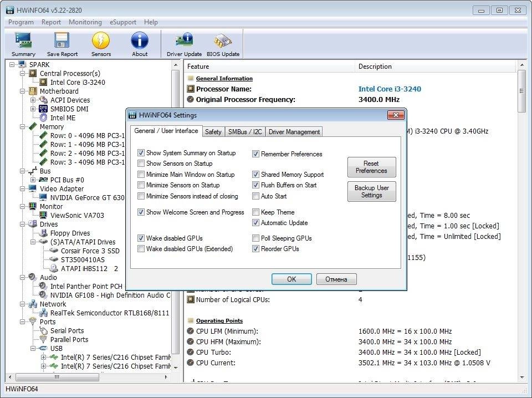Click the Motherboard icon in tree
Viewport: 532px width, 398px height.
pyautogui.click(x=33, y=91)
